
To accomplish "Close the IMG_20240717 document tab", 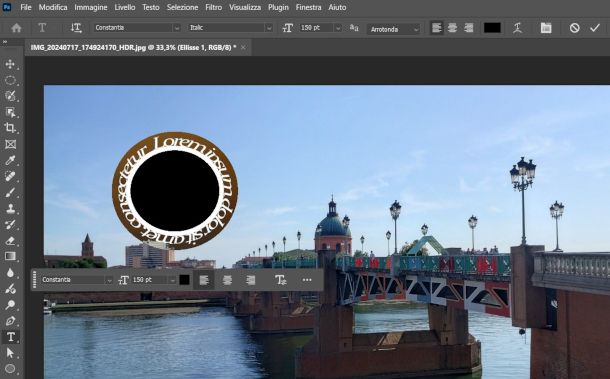I will pos(243,47).
